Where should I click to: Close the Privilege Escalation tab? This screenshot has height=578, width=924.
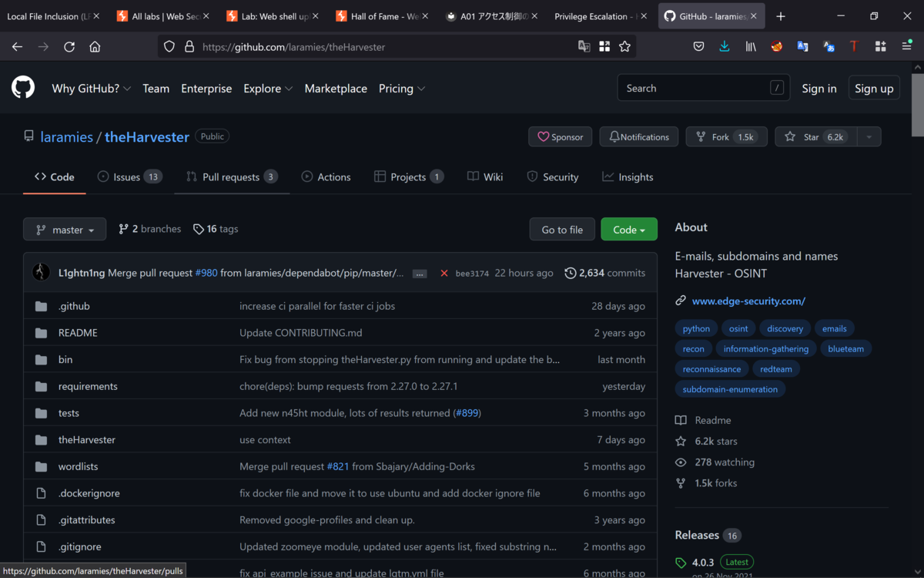(643, 16)
